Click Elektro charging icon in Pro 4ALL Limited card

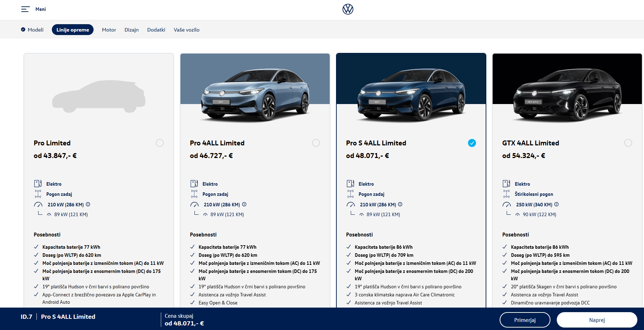tap(194, 184)
